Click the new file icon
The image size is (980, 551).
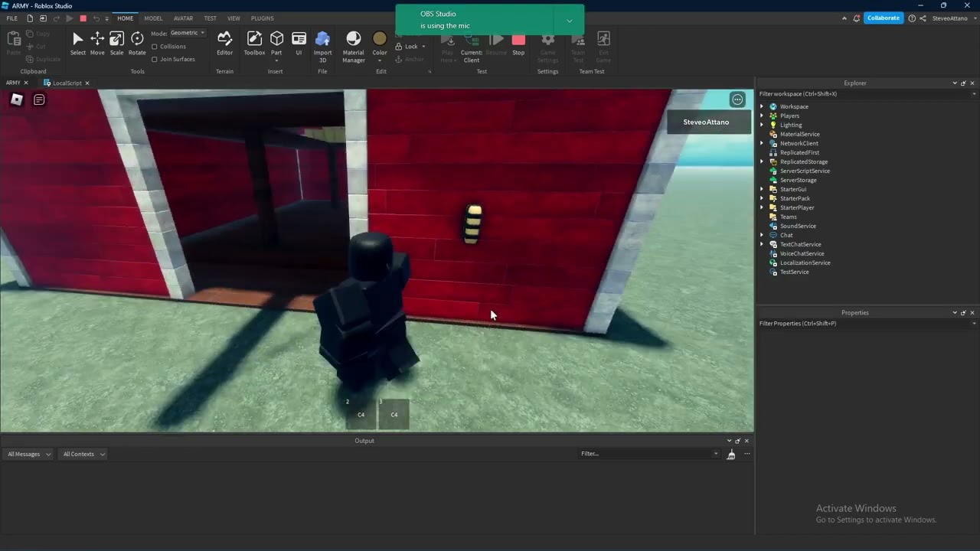coord(30,18)
